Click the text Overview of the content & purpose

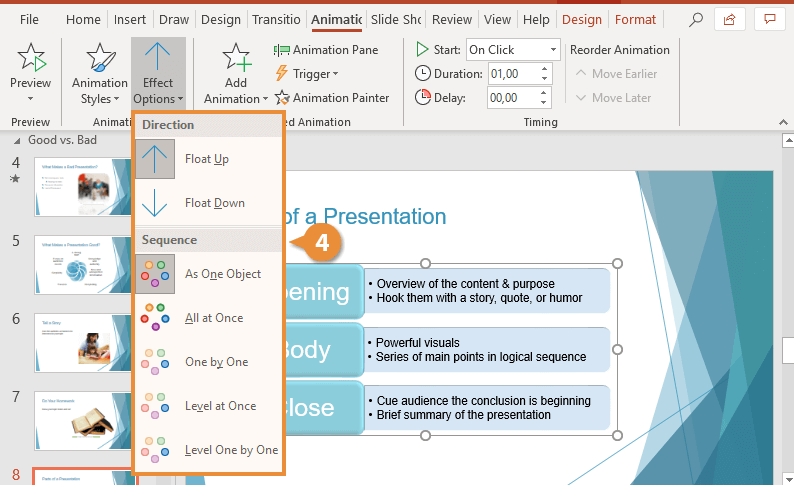[465, 284]
